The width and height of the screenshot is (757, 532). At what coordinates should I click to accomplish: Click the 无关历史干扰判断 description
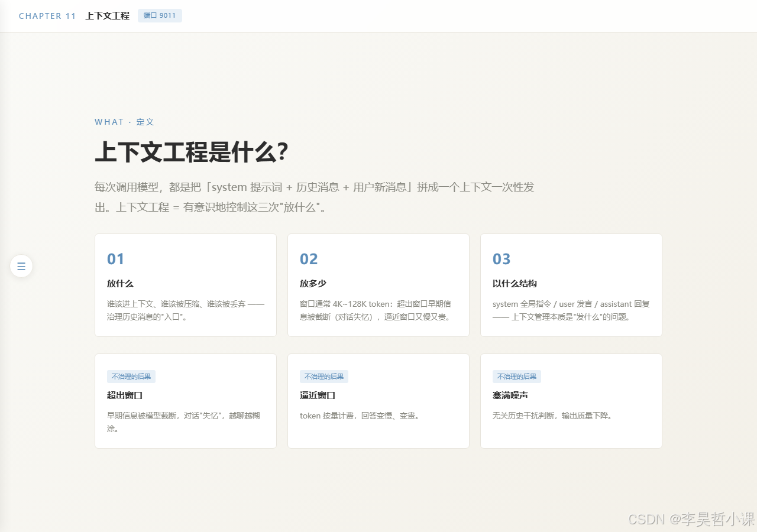[x=554, y=416]
